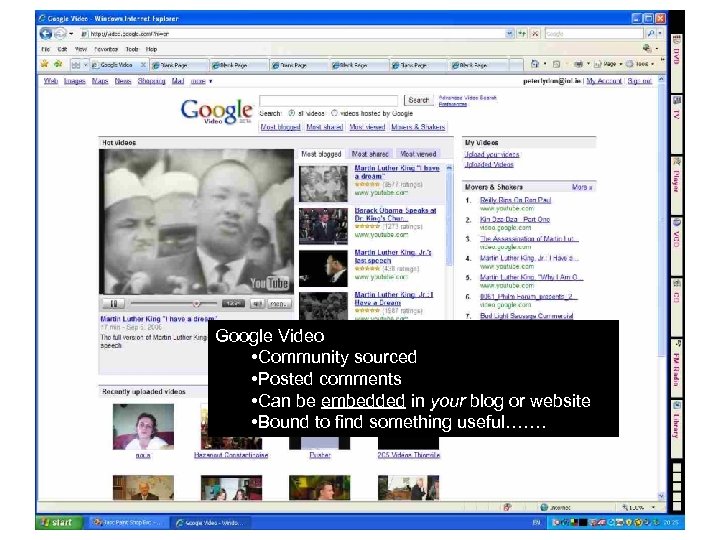Screen dimensions: 720x540
Task: Open the recent pages arrow beside Forward
Action: [x=71, y=34]
